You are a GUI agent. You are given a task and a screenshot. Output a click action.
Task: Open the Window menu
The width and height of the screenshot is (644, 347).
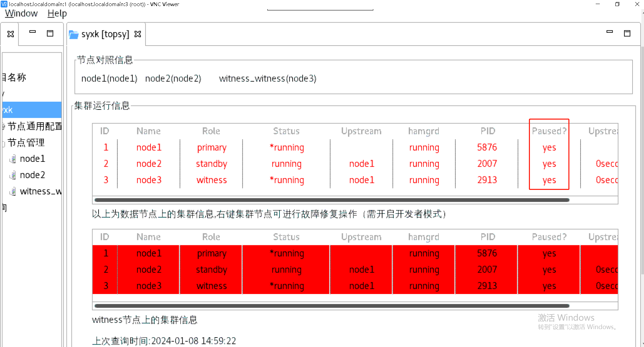[21, 13]
